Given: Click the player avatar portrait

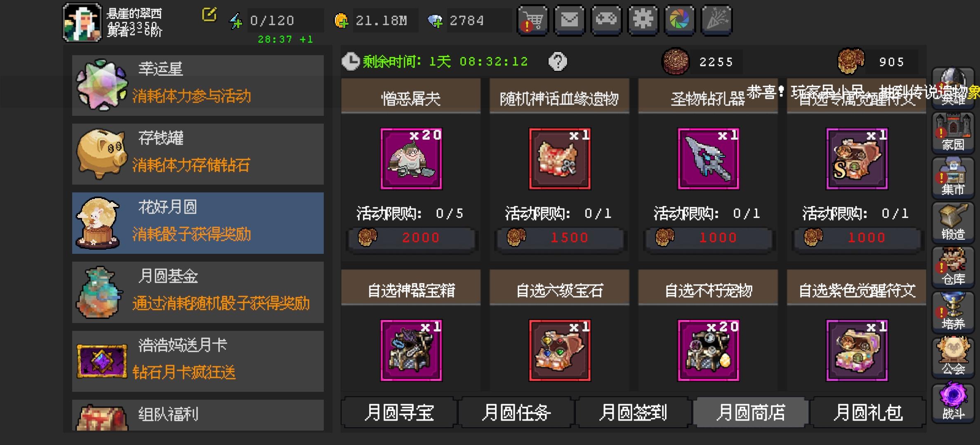Looking at the screenshot, I should (x=82, y=22).
